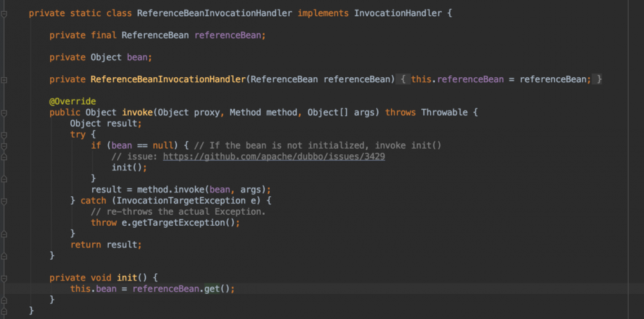Image resolution: width=644 pixels, height=319 pixels.
Task: Collapse the invoke method via gutter fold
Action: 4,113
